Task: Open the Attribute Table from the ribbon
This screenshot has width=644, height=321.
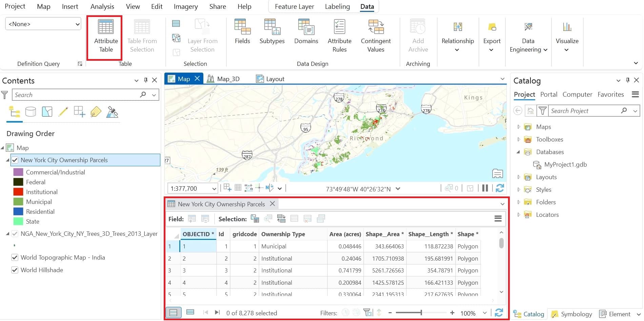Action: tap(105, 36)
